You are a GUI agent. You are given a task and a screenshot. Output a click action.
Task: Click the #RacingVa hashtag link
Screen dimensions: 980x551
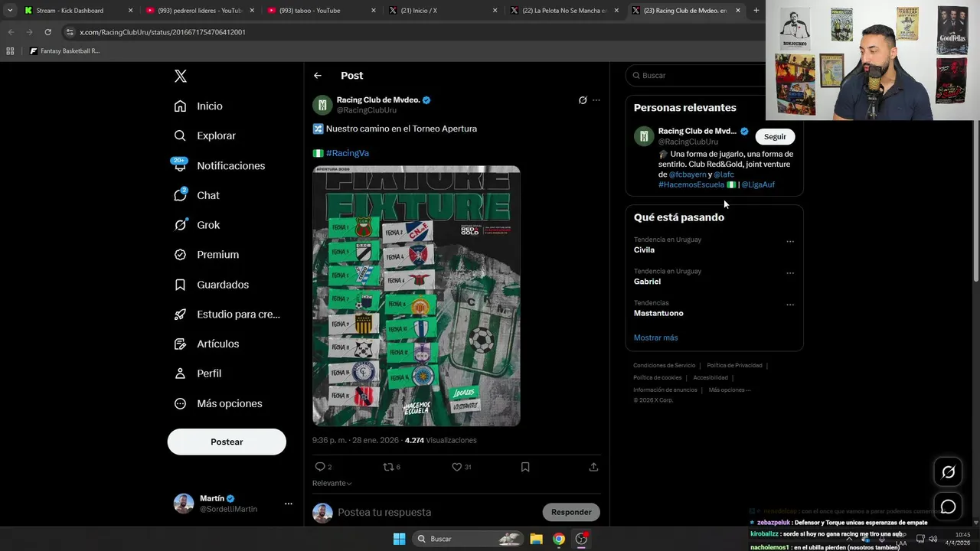click(348, 153)
